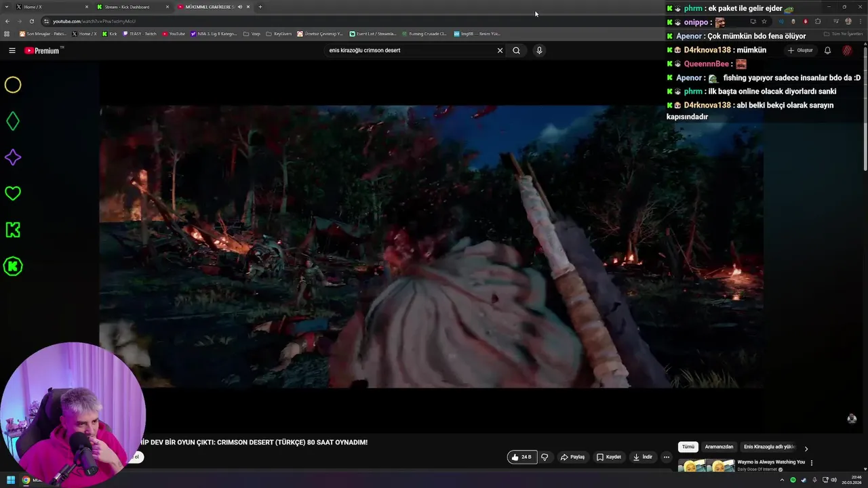Open YouTube notifications bell

[x=827, y=50]
